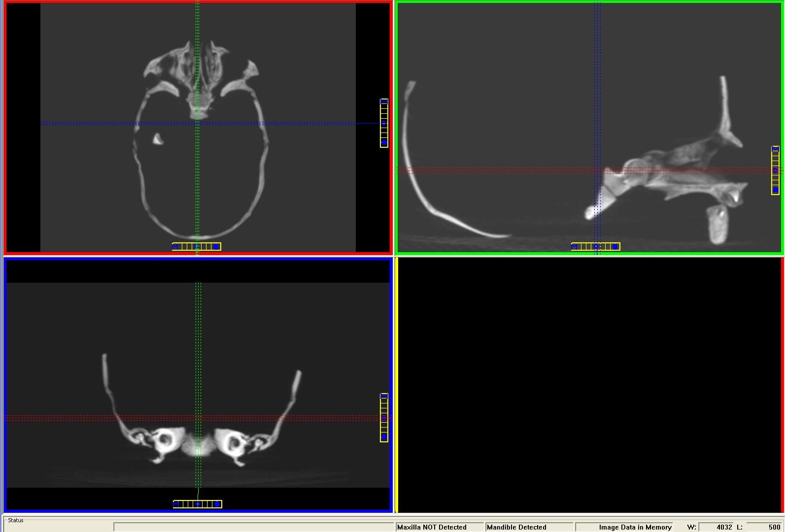Click the Maxilla NOT Detected status panel
This screenshot has height=532, width=785.
click(440, 527)
